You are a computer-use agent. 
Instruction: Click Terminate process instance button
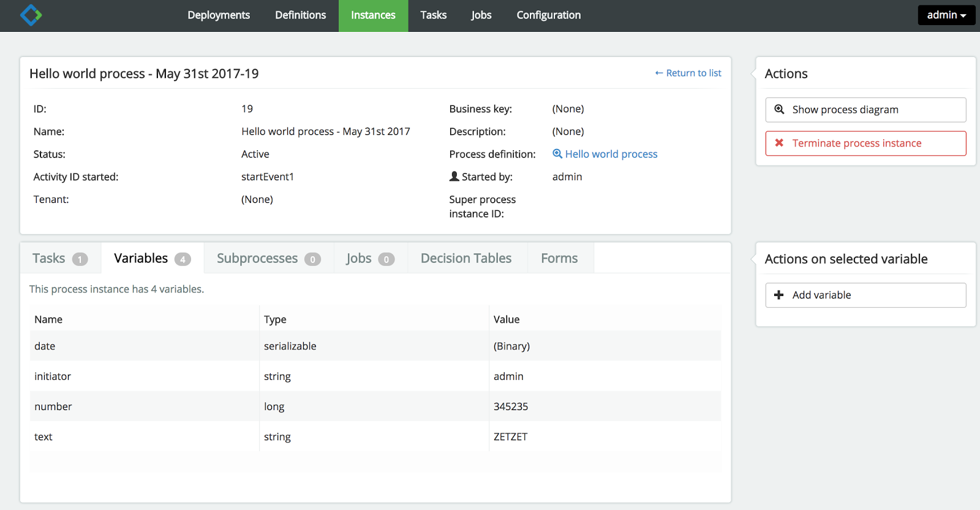pos(865,143)
